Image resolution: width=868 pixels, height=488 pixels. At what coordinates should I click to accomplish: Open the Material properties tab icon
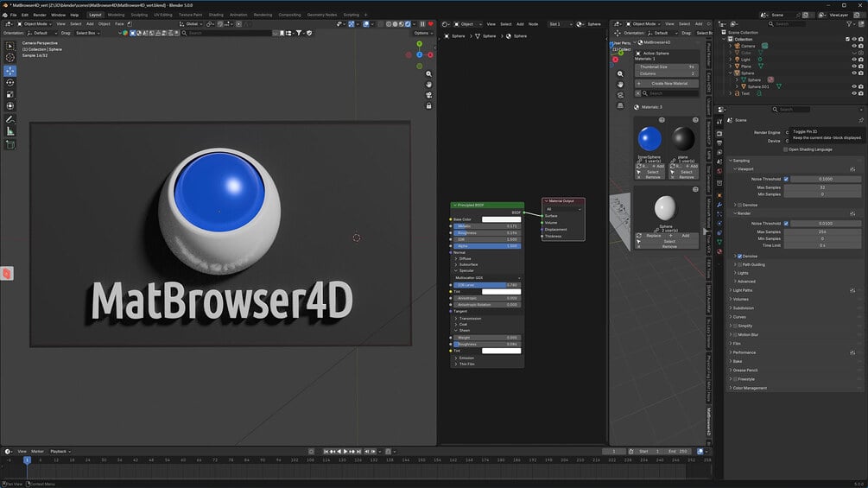[x=719, y=251]
